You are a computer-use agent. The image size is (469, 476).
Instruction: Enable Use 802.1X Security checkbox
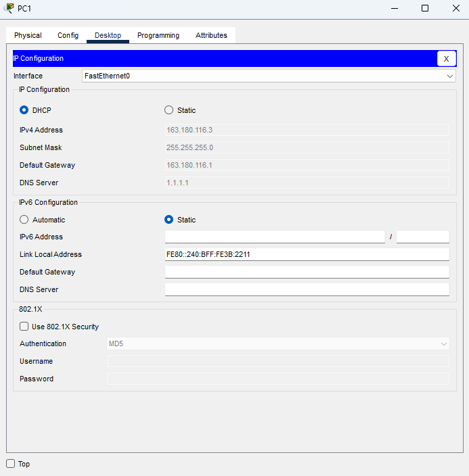tap(24, 327)
